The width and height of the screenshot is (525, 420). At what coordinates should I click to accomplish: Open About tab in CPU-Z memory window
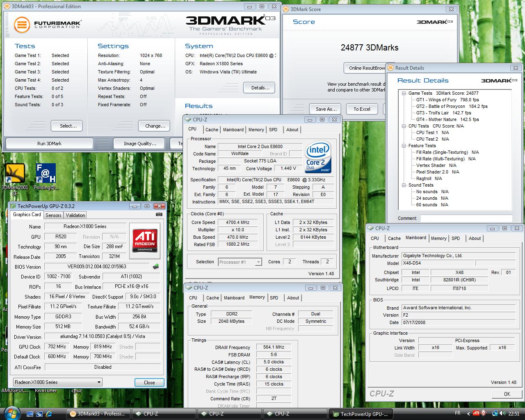click(293, 298)
